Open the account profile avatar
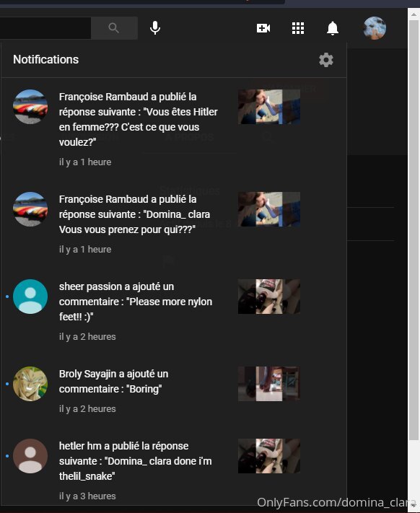This screenshot has height=513, width=420. click(375, 28)
